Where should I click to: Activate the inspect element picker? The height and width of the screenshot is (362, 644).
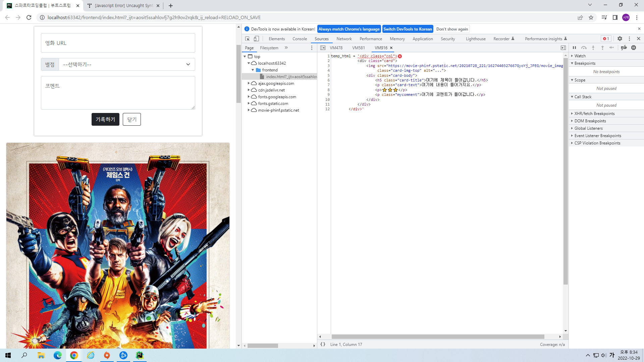tap(247, 39)
